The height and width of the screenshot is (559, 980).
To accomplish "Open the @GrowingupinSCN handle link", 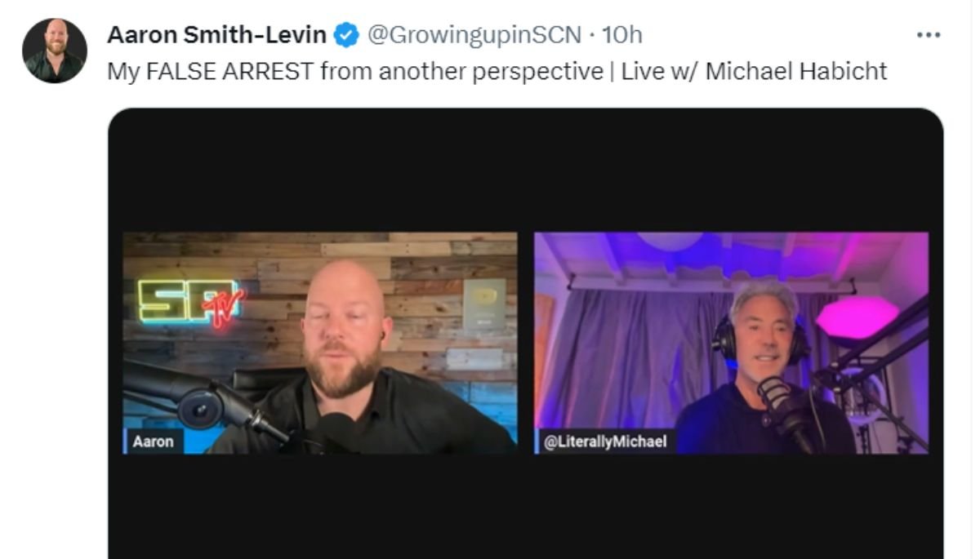I will coord(474,35).
